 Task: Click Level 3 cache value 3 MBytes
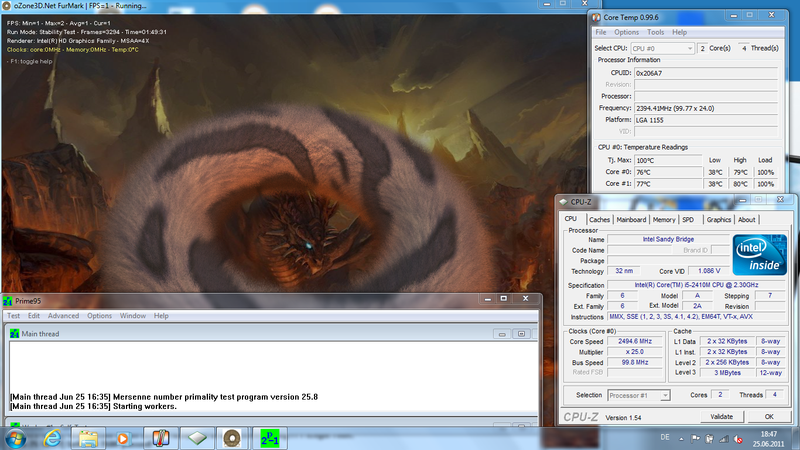click(x=727, y=373)
